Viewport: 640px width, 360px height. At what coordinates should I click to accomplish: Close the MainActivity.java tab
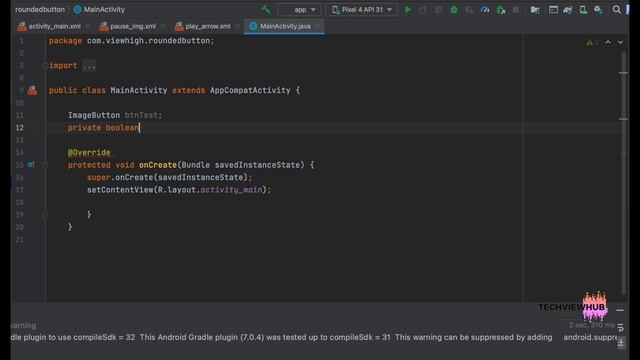(x=317, y=26)
